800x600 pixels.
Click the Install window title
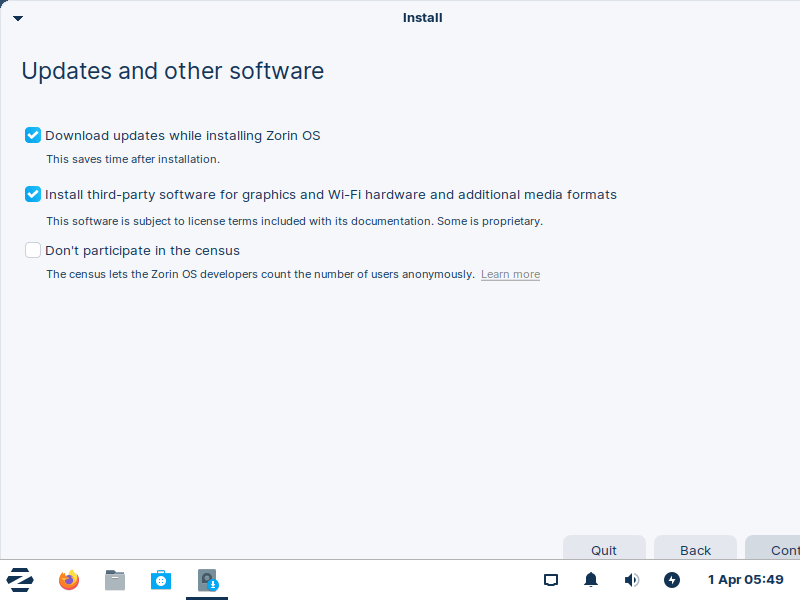tap(422, 18)
